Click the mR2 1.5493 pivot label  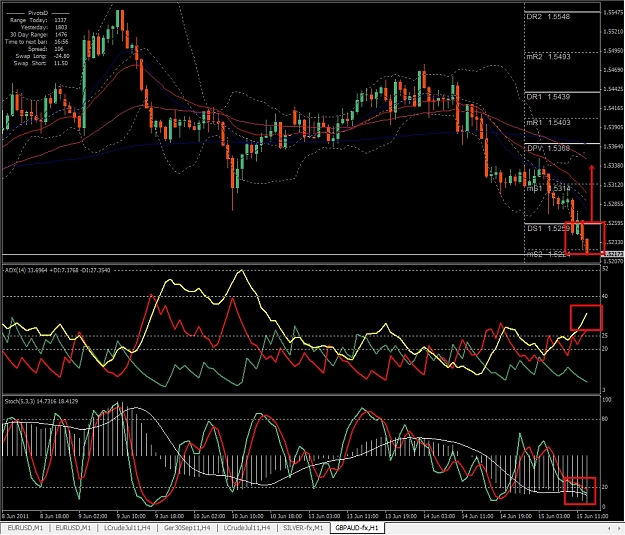click(x=548, y=57)
